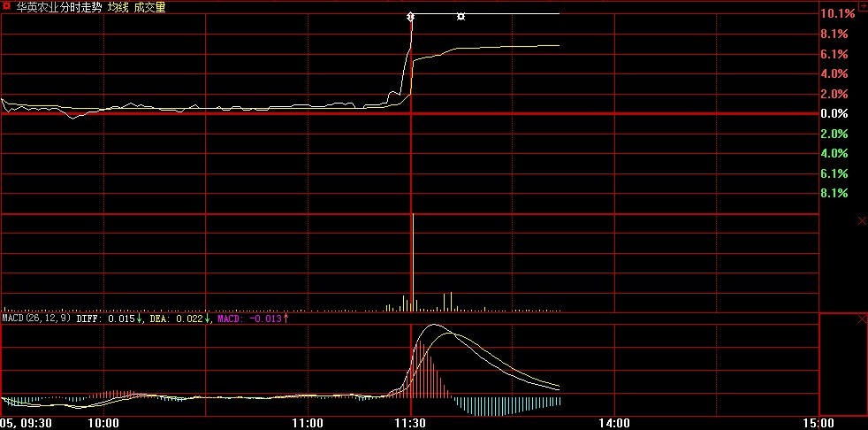Click the first marker at limit-up price
Screen dimensions: 868x430
410,16
